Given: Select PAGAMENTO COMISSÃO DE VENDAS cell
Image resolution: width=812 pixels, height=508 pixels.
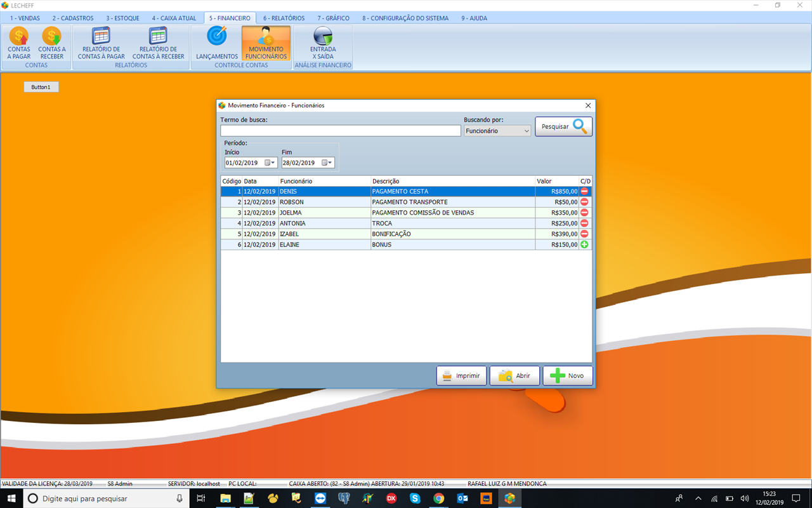Looking at the screenshot, I should (x=453, y=213).
